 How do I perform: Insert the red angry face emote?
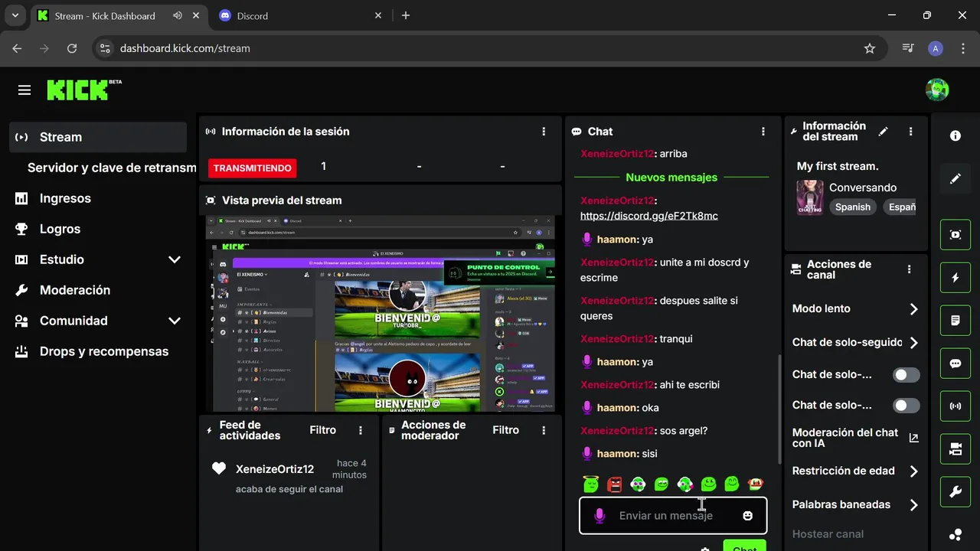614,484
